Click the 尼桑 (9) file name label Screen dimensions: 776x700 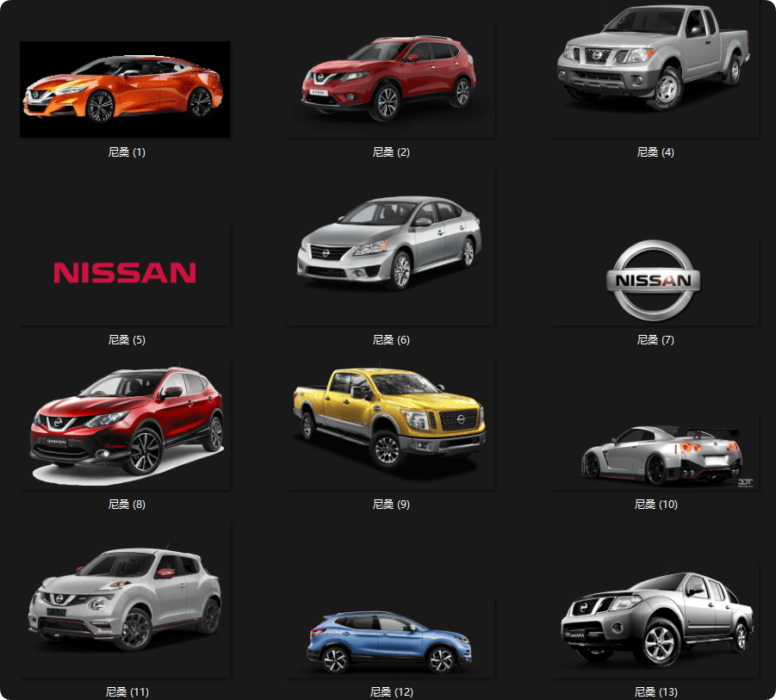click(x=391, y=505)
